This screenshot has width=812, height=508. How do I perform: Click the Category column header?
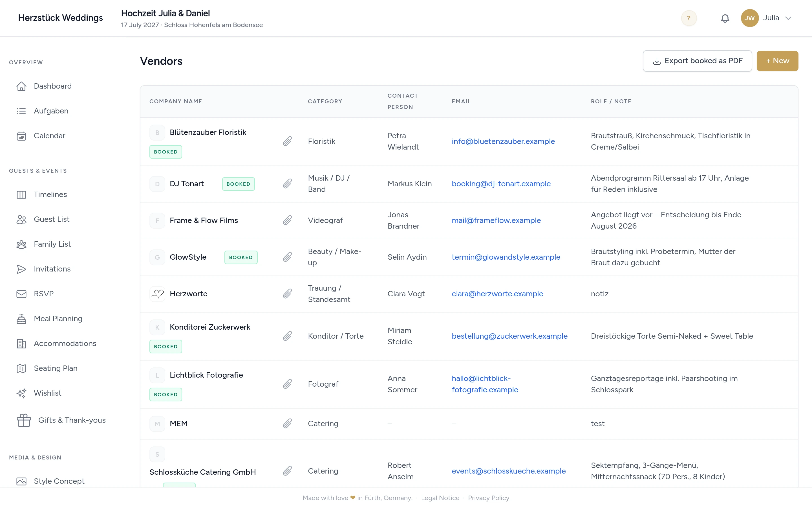(325, 102)
